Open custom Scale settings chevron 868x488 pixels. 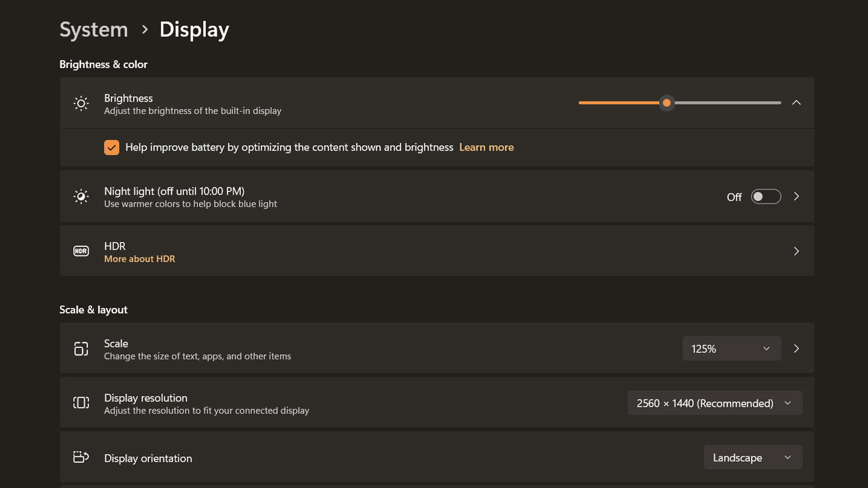(x=796, y=348)
